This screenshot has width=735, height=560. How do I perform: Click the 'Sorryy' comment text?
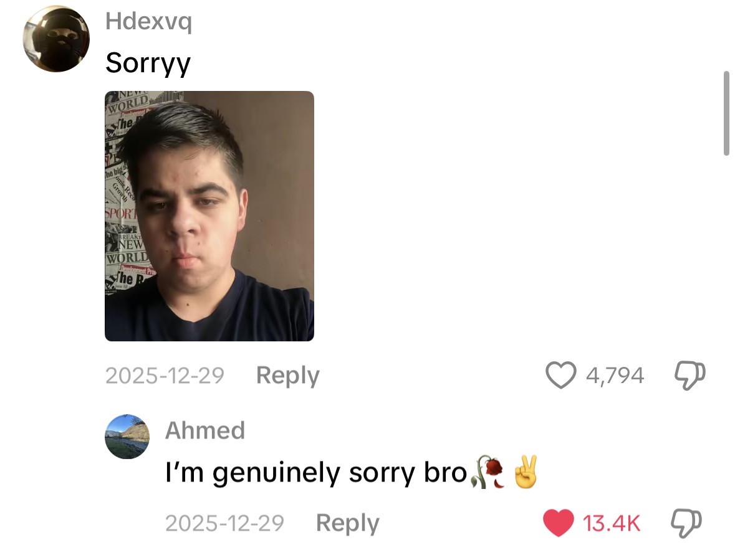148,63
